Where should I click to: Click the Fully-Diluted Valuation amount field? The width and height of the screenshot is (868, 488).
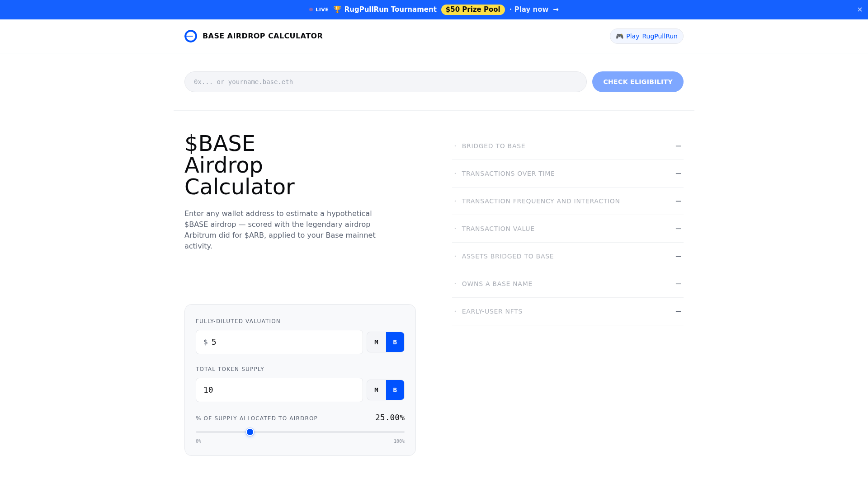[279, 342]
